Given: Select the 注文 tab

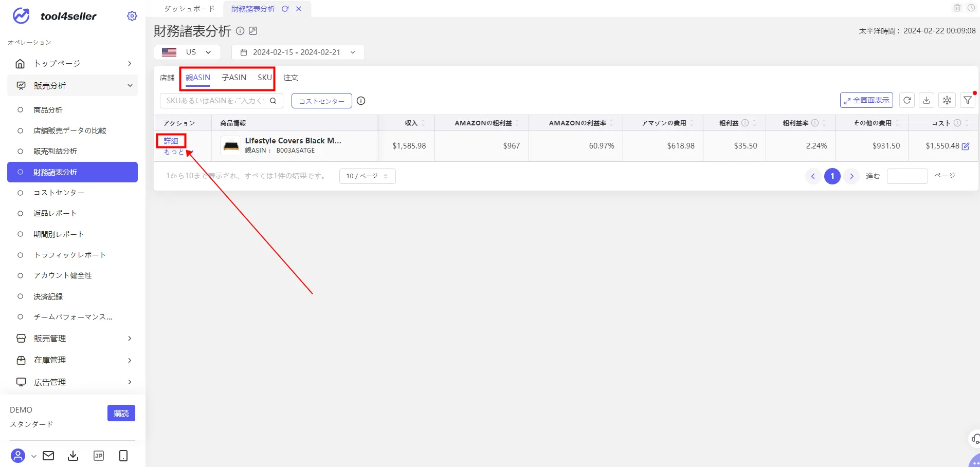Looking at the screenshot, I should 291,78.
